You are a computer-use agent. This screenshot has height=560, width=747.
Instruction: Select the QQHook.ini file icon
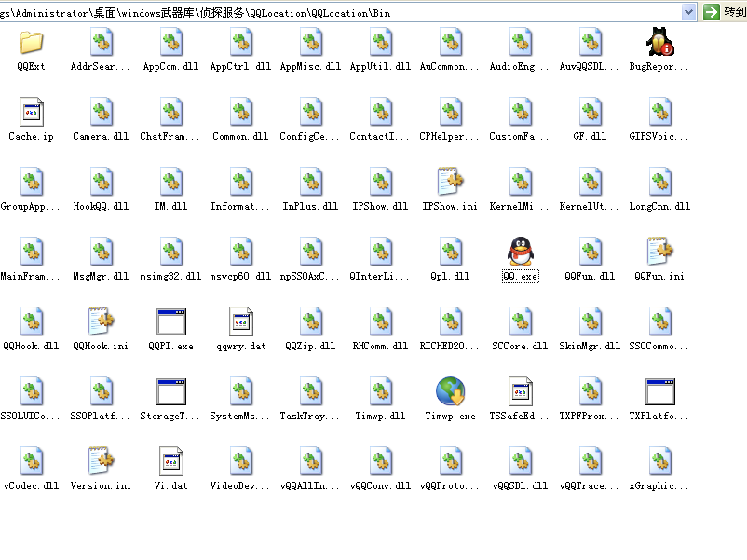[x=101, y=321]
